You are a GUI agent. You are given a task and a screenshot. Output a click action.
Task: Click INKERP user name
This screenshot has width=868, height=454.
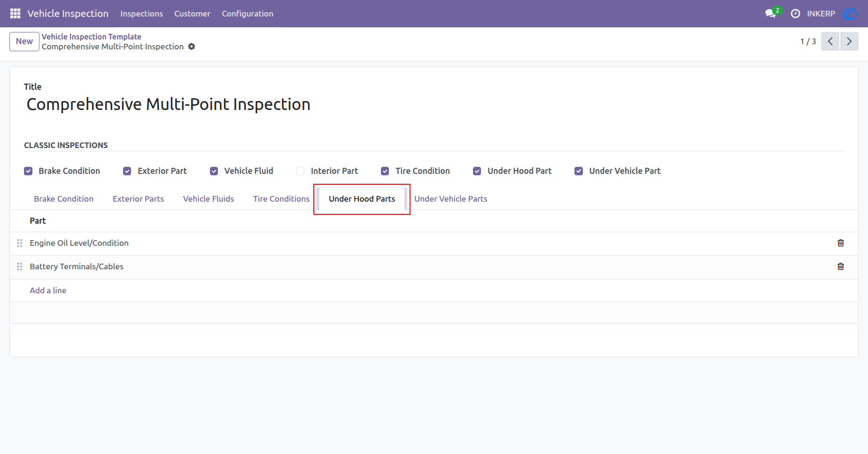click(x=821, y=14)
